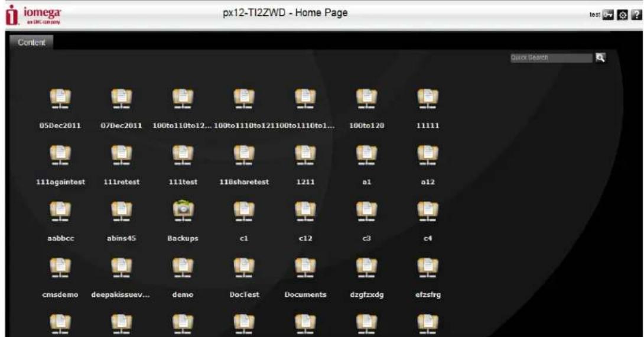Open the 100to120 share folder icon

point(366,99)
